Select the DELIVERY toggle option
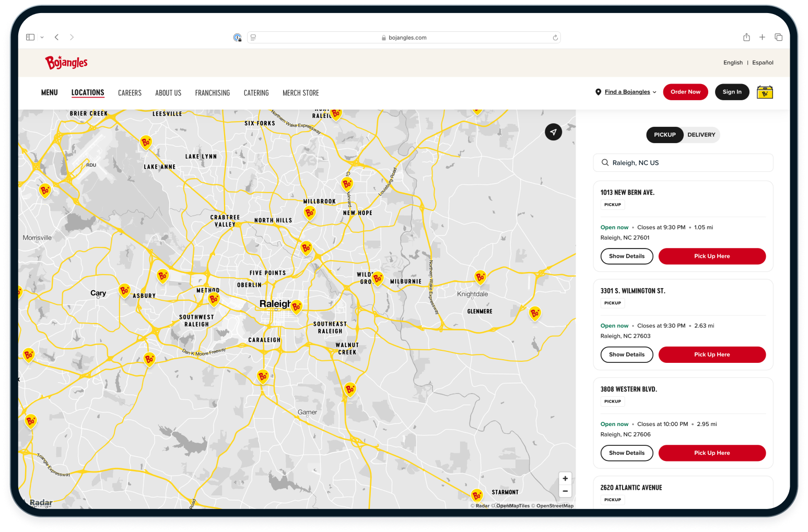This screenshot has height=532, width=808. point(701,135)
